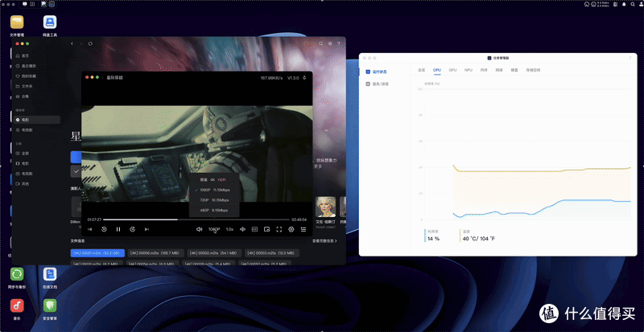Image resolution: width=644 pixels, height=332 pixels.
Task: Open 运行状态 in Task Manager sidebar
Action: point(376,72)
